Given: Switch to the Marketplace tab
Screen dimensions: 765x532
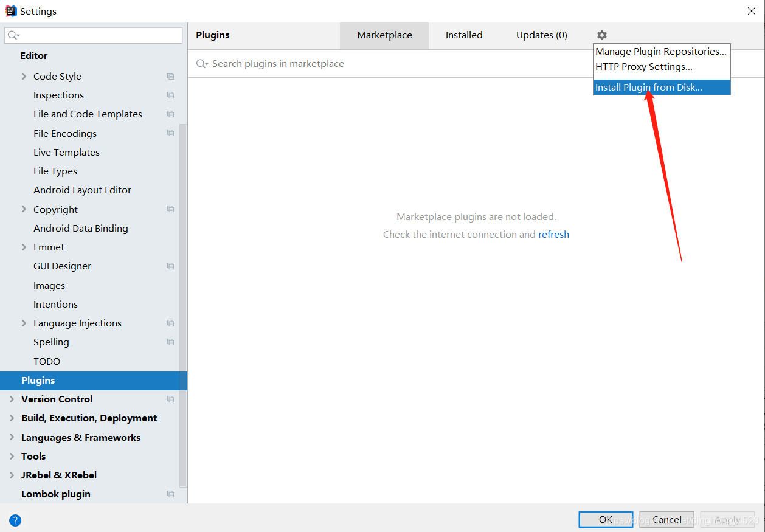Looking at the screenshot, I should pyautogui.click(x=384, y=35).
